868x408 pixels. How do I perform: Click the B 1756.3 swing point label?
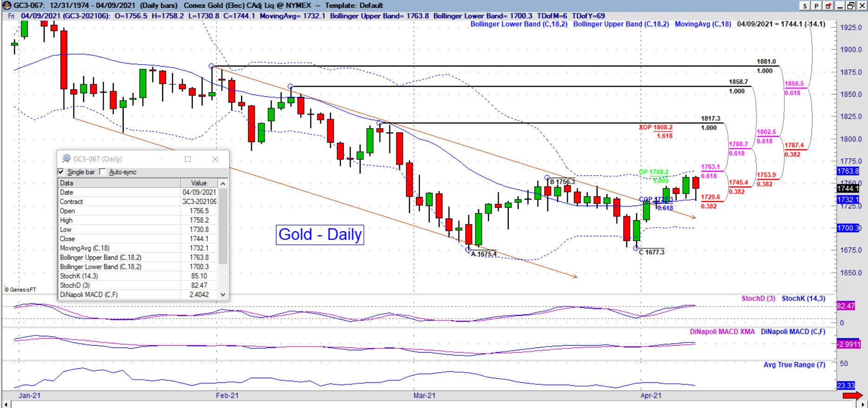563,182
